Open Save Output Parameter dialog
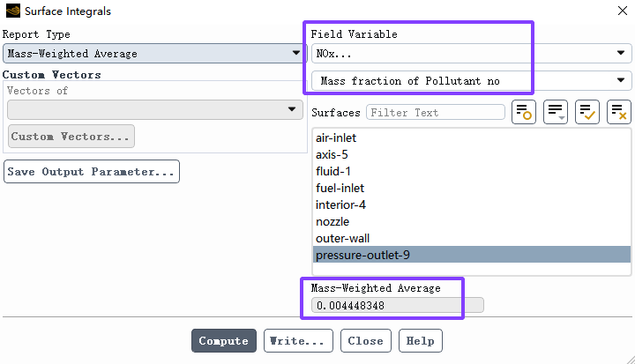This screenshot has height=364, width=635. click(x=92, y=172)
